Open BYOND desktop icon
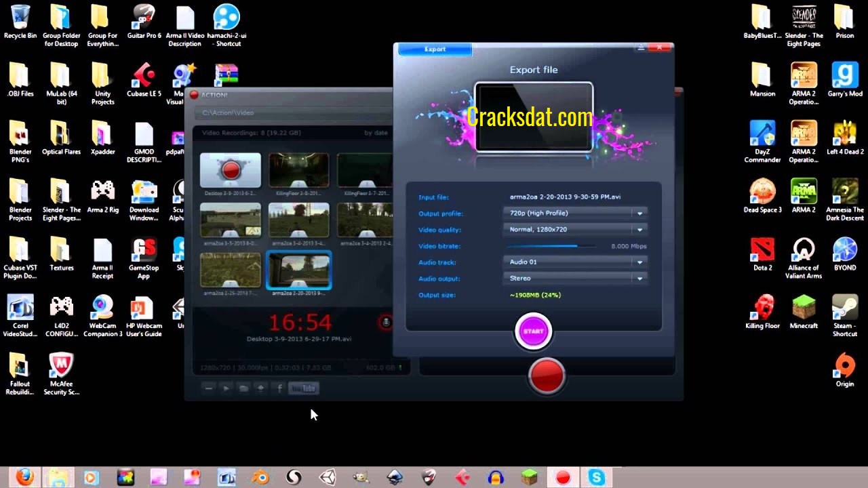The width and height of the screenshot is (868, 488). [x=845, y=253]
